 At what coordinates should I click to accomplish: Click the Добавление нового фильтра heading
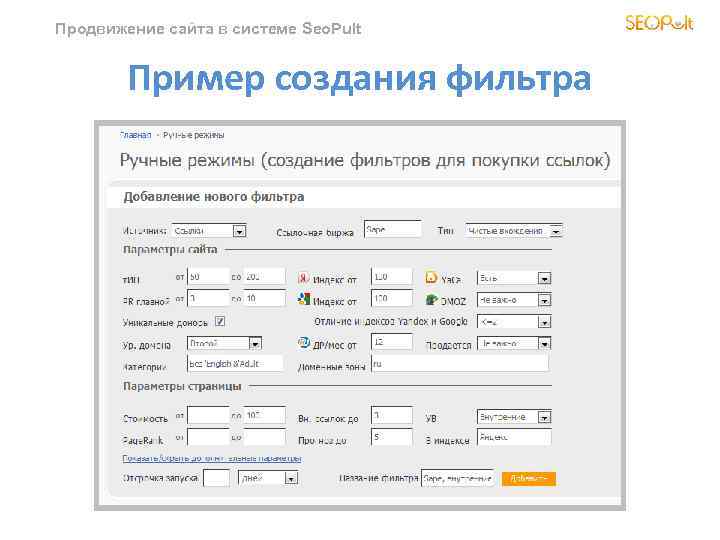[x=214, y=197]
